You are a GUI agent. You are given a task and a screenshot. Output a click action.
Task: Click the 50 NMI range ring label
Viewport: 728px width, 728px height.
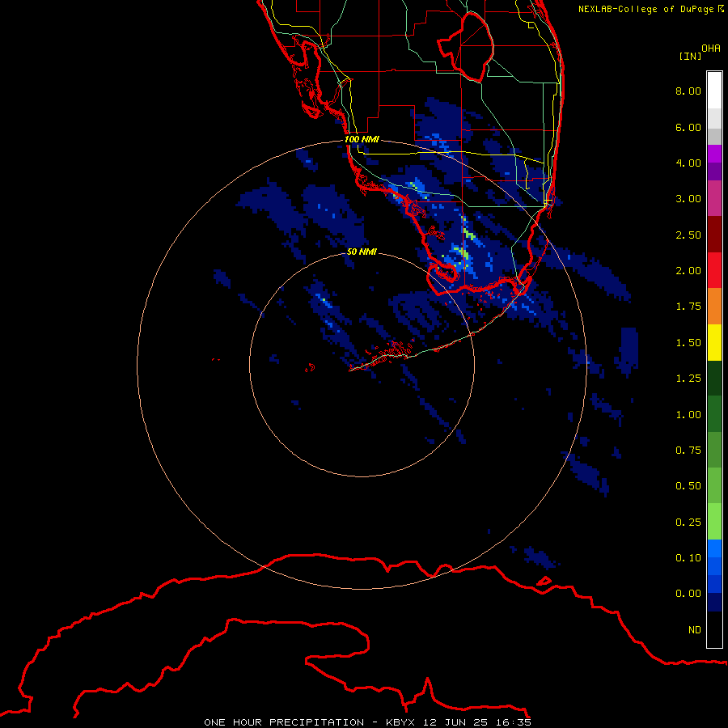[362, 252]
